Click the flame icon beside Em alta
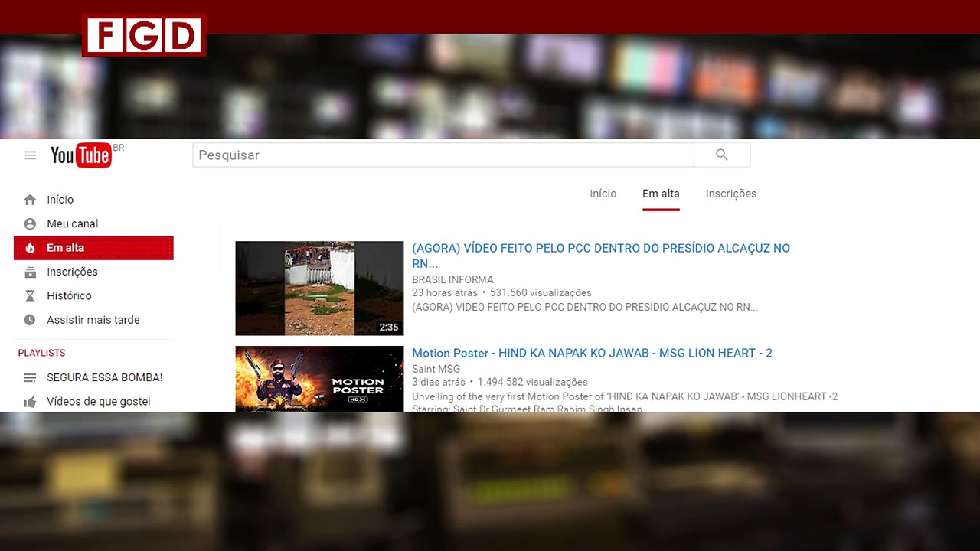 (x=30, y=248)
